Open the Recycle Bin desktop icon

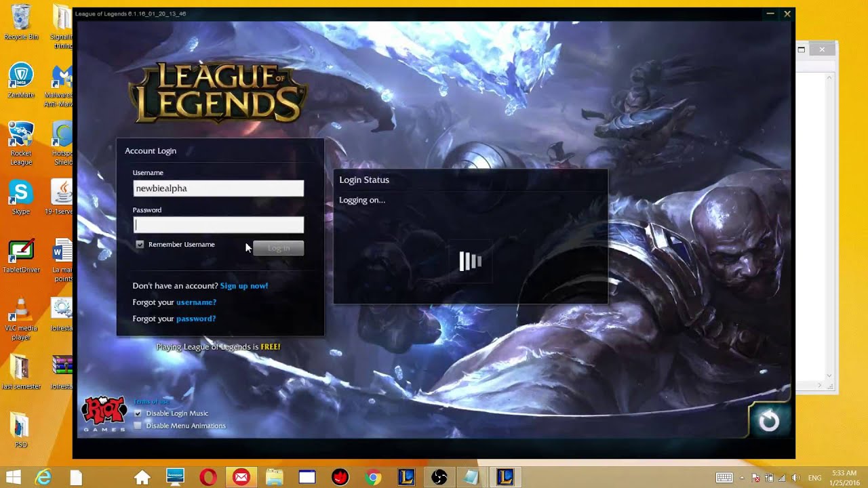tap(21, 22)
